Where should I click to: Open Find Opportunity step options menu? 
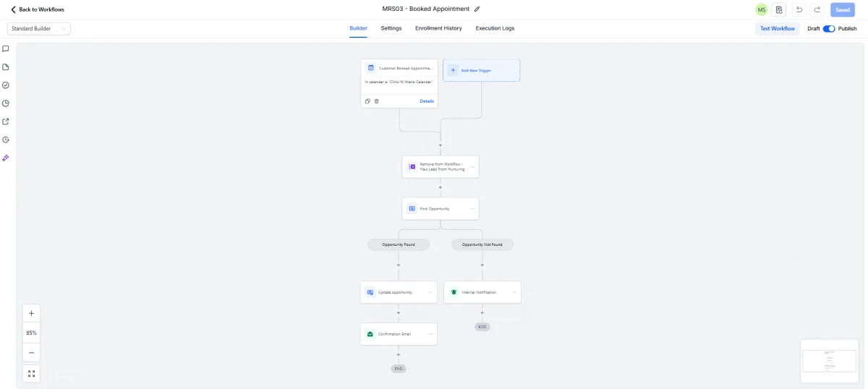(x=472, y=209)
